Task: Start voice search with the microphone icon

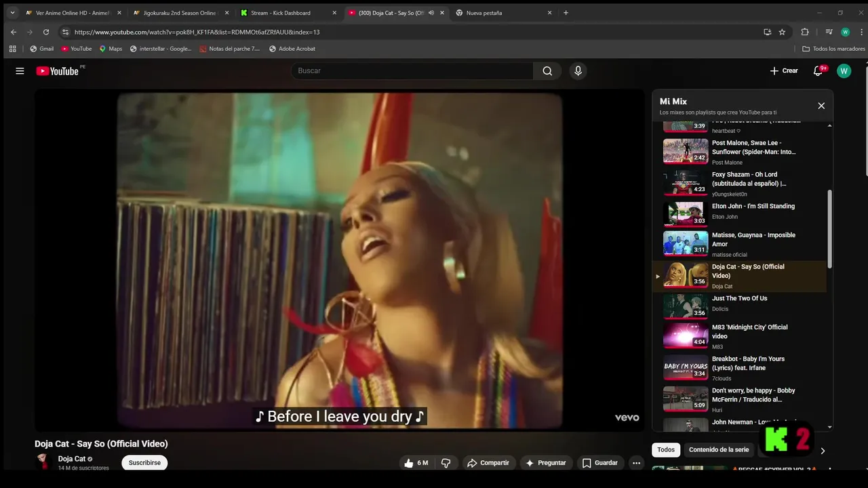Action: tap(578, 71)
